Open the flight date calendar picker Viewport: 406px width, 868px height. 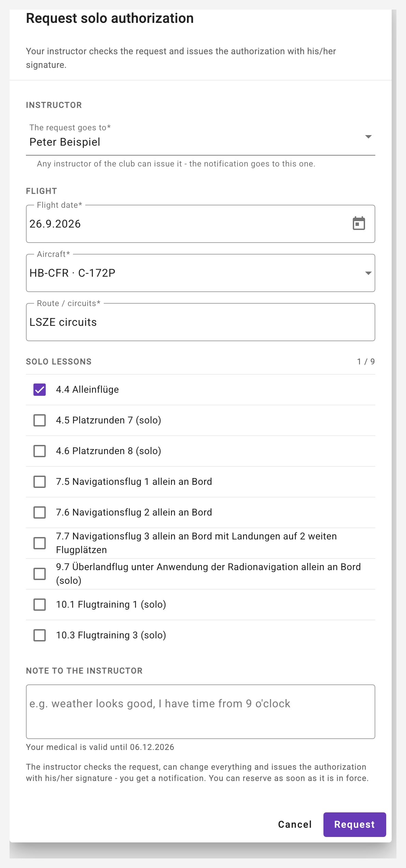pyautogui.click(x=359, y=223)
